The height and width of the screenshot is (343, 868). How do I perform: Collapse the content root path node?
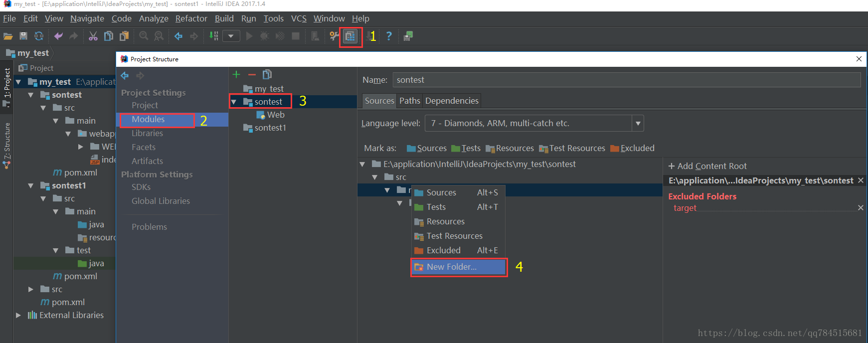(x=362, y=164)
